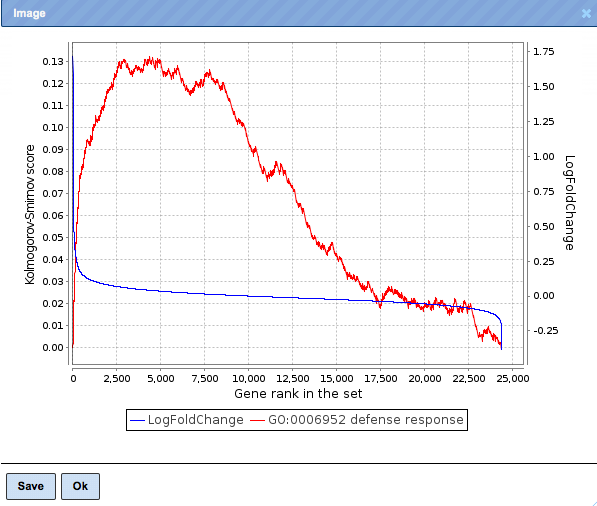The height and width of the screenshot is (506, 597).
Task: Select the LogFoldChange legend label
Action: [x=196, y=420]
